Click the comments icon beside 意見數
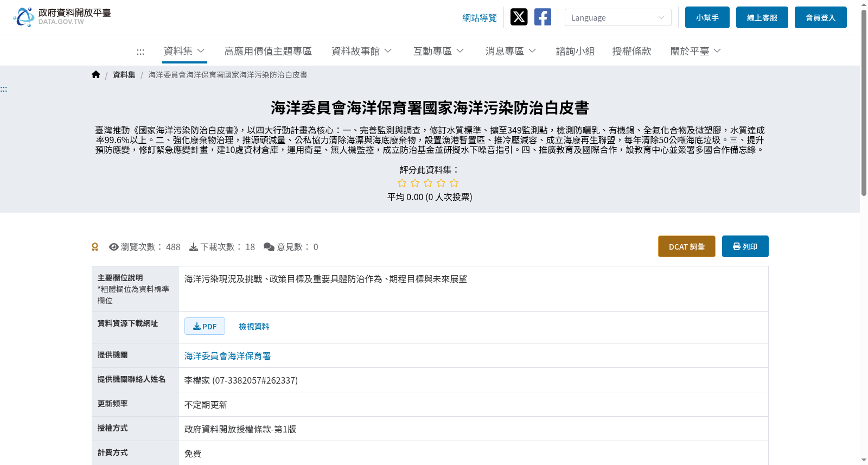 click(269, 247)
